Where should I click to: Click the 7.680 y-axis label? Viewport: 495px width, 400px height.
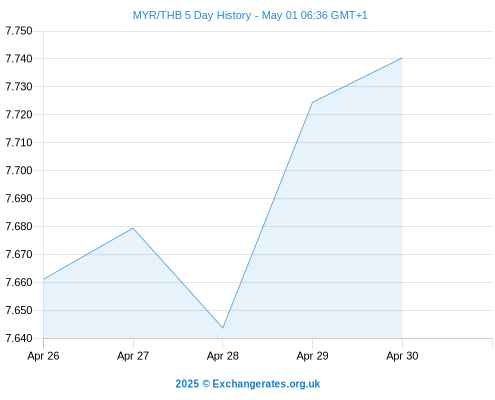pos(19,227)
